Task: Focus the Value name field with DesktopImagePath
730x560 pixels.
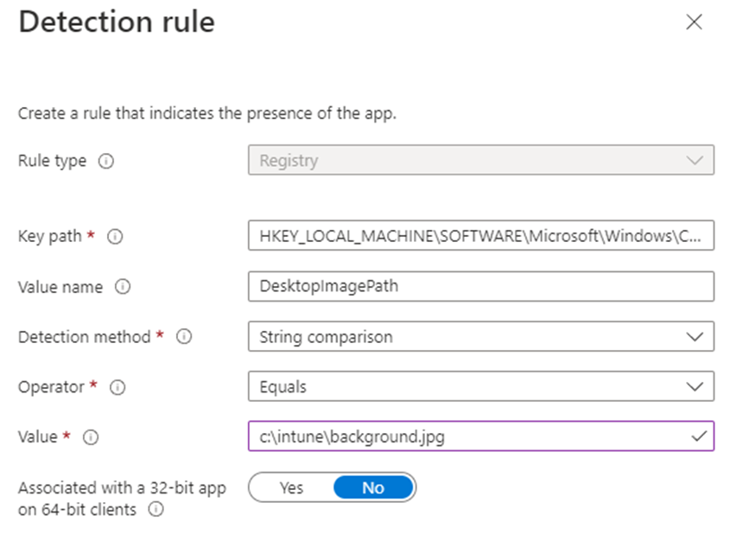Action: 480,287
